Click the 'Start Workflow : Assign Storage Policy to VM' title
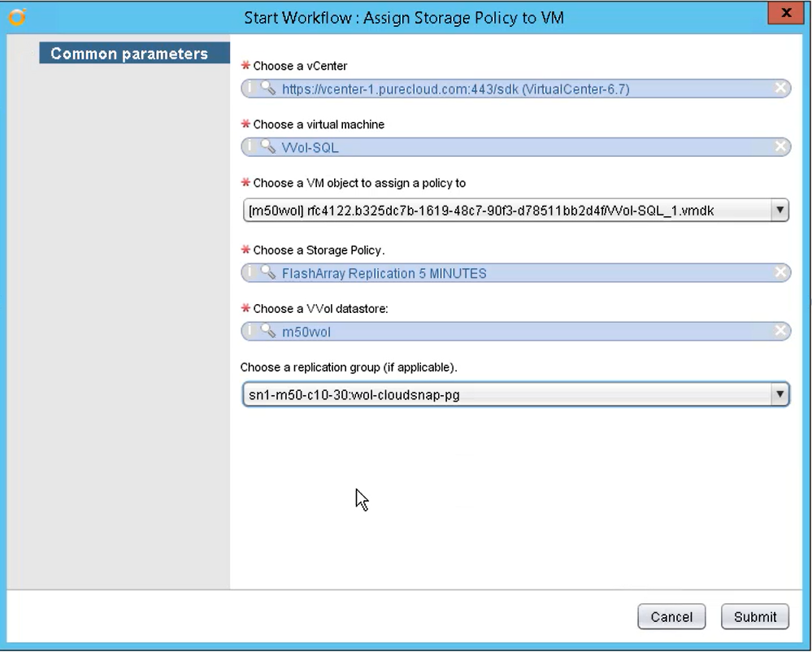812x652 pixels. [x=404, y=18]
